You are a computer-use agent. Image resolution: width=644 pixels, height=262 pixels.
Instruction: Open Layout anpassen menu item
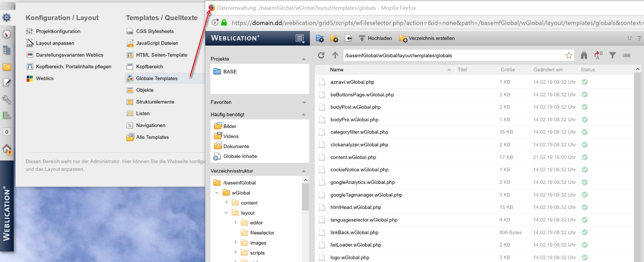tap(50, 43)
